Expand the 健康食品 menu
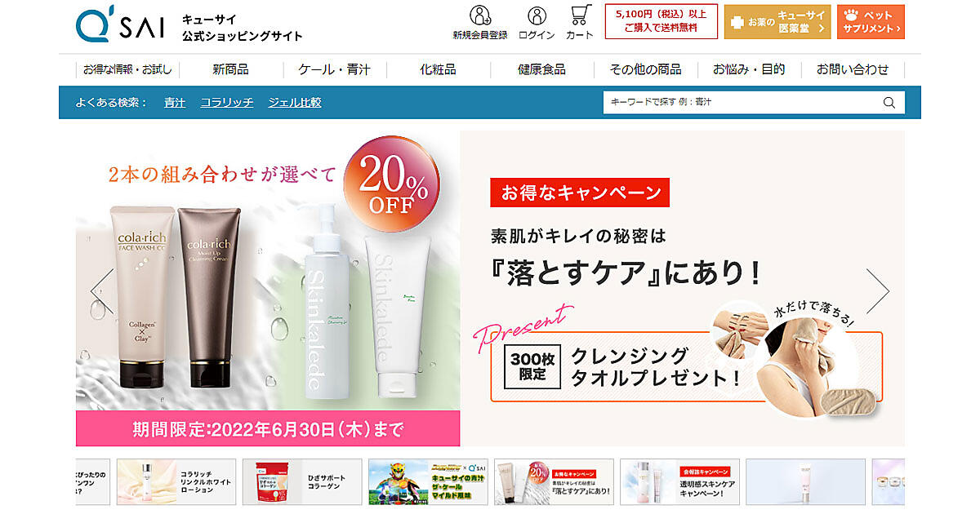Viewport: 980px width, 514px height. (541, 69)
